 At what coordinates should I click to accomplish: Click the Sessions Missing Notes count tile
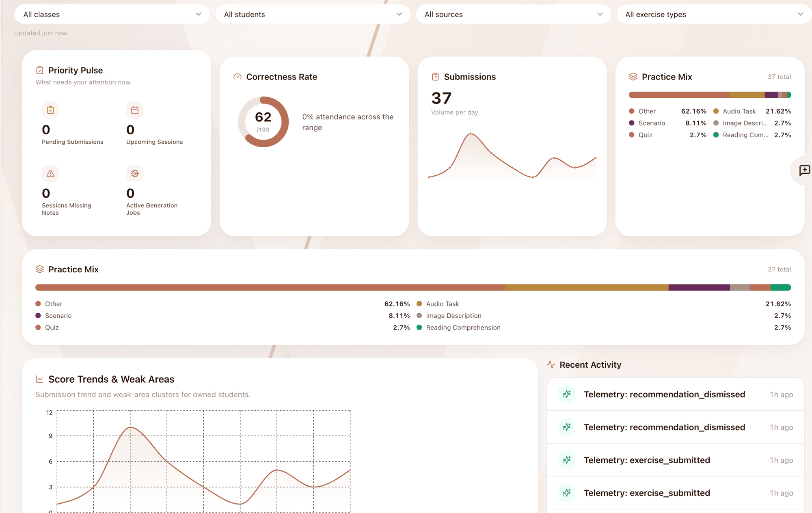point(67,190)
